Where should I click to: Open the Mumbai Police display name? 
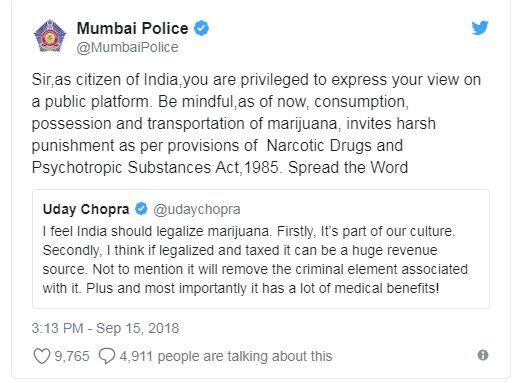pyautogui.click(x=132, y=28)
